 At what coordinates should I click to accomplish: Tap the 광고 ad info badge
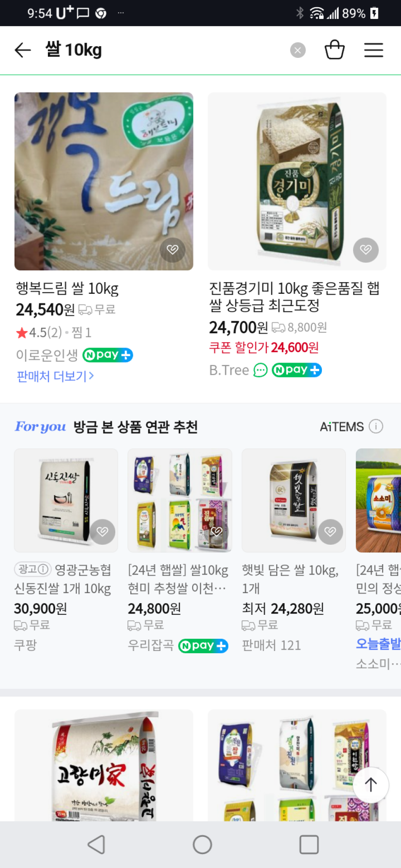click(33, 569)
